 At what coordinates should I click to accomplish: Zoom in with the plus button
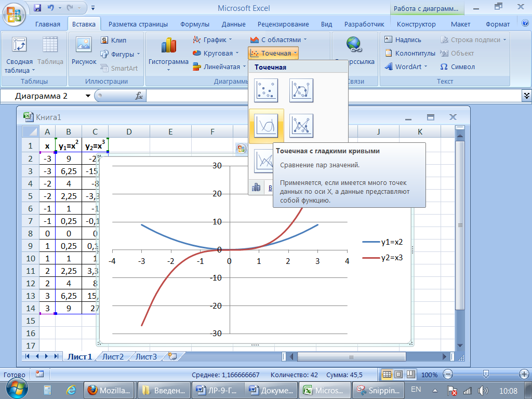coord(524,375)
